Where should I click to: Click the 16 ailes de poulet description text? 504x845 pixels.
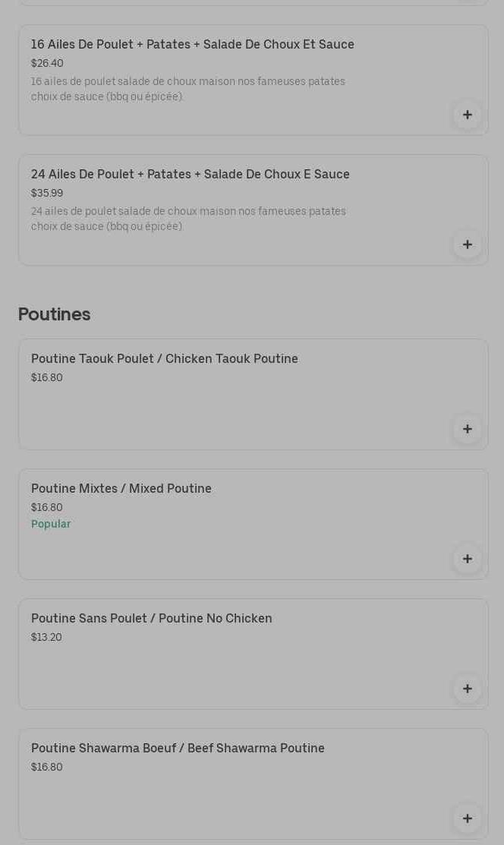[x=187, y=89]
